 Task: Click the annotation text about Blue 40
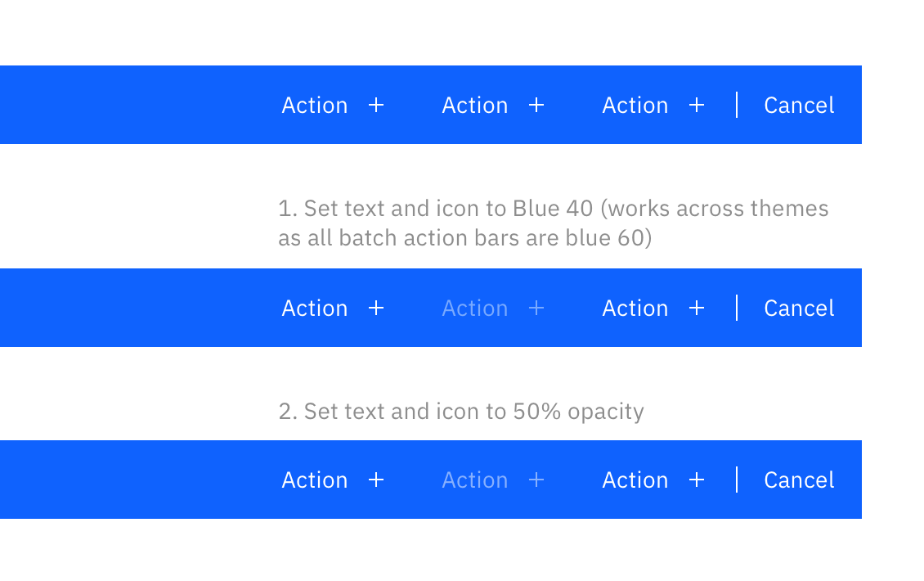click(x=555, y=223)
